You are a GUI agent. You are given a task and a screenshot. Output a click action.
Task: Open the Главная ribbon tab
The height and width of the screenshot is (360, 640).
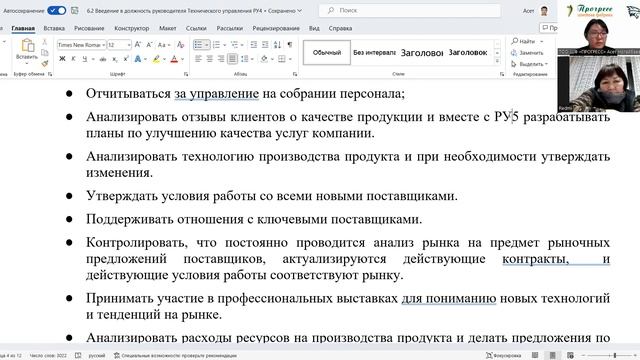coord(23,28)
